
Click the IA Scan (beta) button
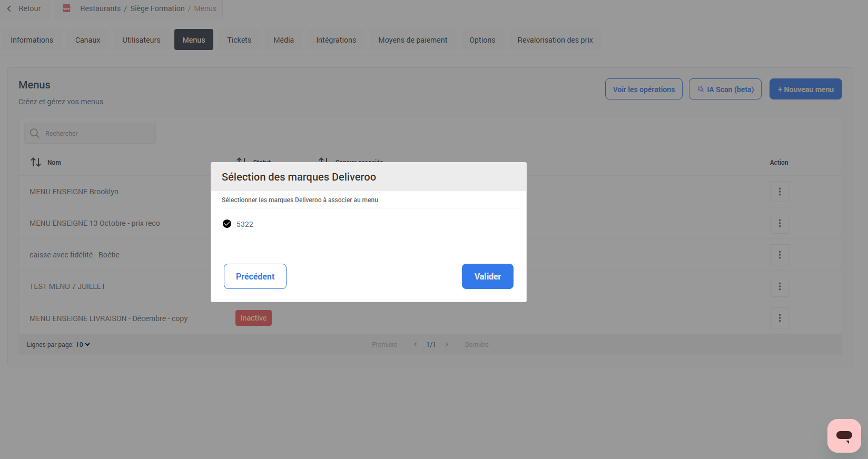725,89
